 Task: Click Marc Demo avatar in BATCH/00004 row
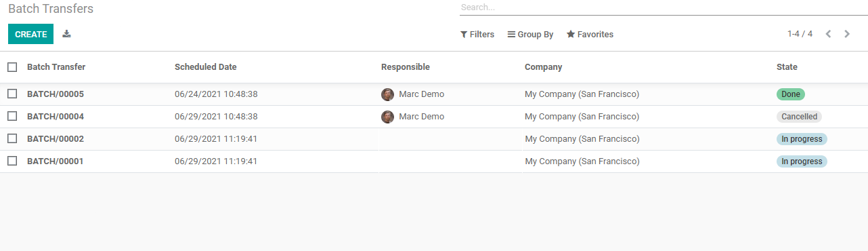[387, 117]
